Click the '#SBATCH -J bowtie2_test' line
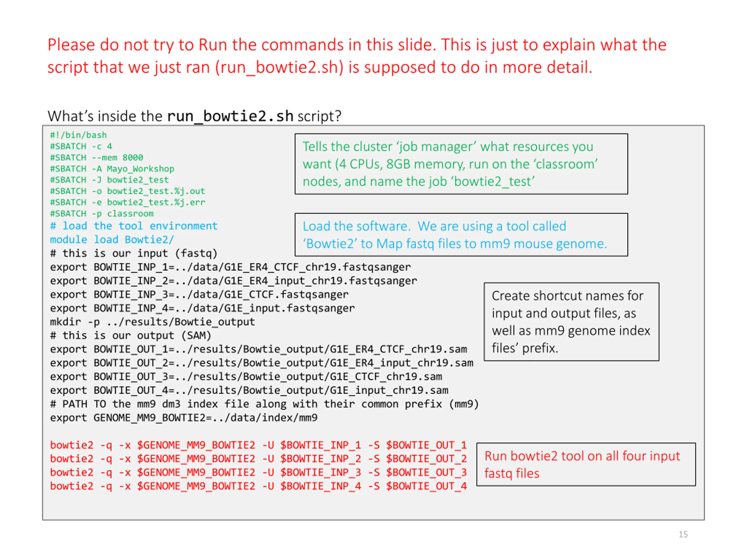Image resolution: width=747 pixels, height=560 pixels. pyautogui.click(x=109, y=180)
